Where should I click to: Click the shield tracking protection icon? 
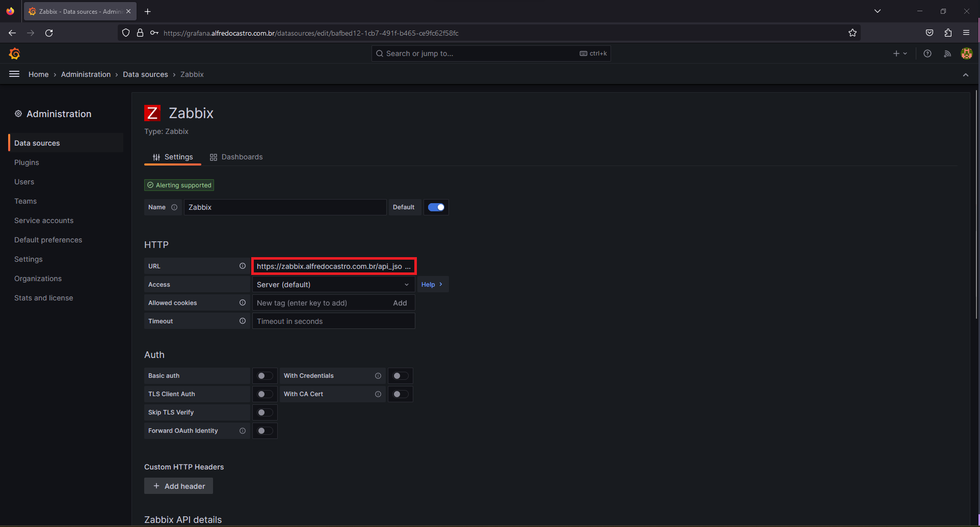point(126,33)
